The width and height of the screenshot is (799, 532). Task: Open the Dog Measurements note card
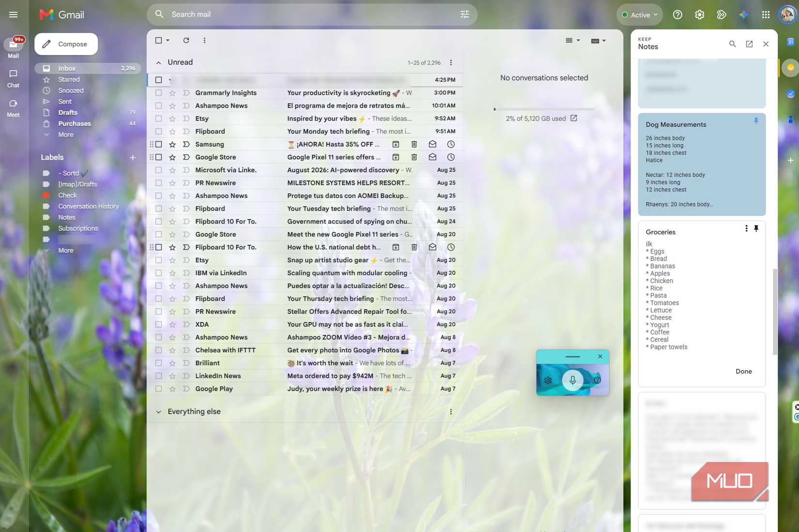[702, 165]
